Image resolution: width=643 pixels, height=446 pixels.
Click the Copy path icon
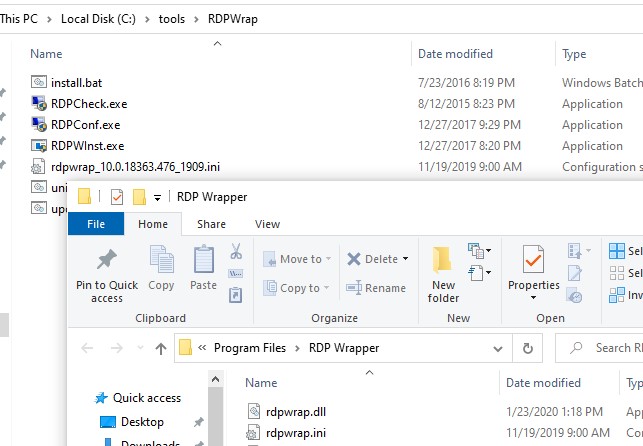(235, 273)
